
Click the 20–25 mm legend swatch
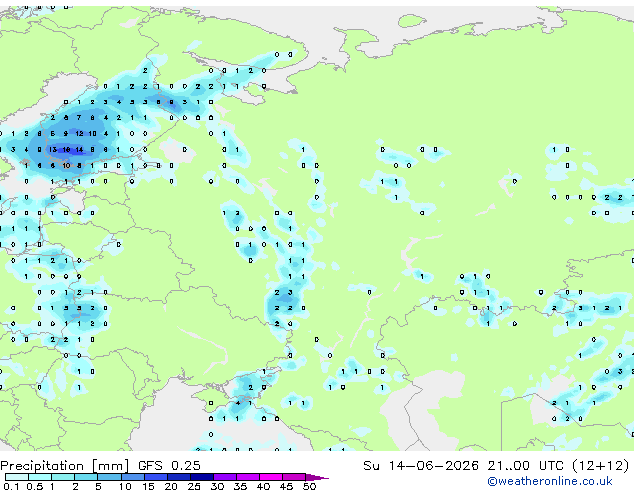pos(179,477)
